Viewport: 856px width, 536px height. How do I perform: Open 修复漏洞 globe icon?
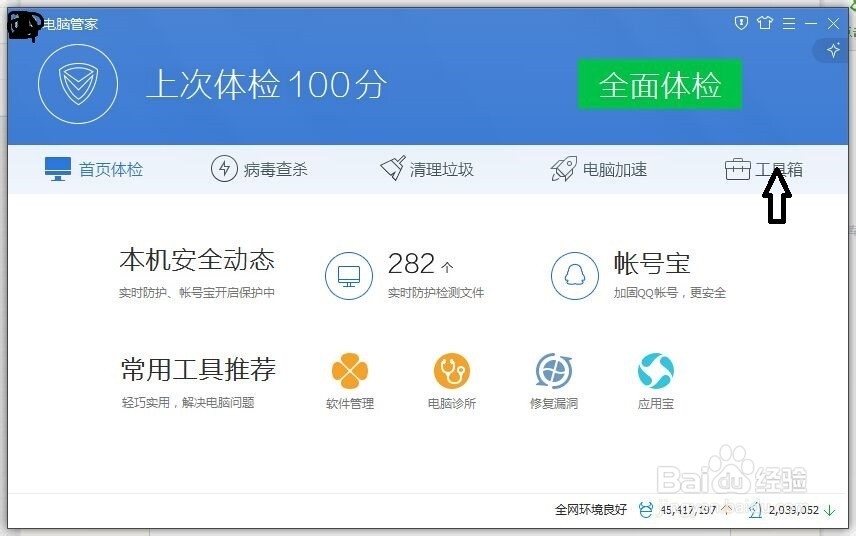(x=554, y=371)
